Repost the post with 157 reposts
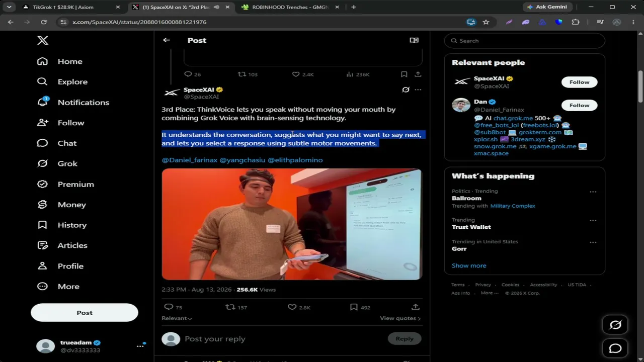This screenshot has width=644, height=362. point(236,307)
